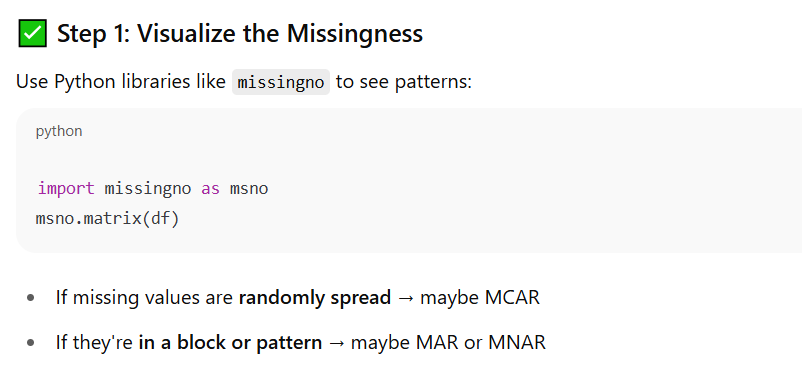Click the green checkmark emoji icon
802x367 pixels.
[x=32, y=33]
